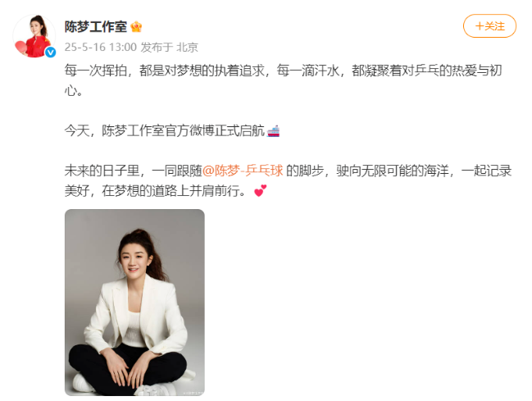
Task: Click the watermark on photo corner
Action: pos(193,393)
